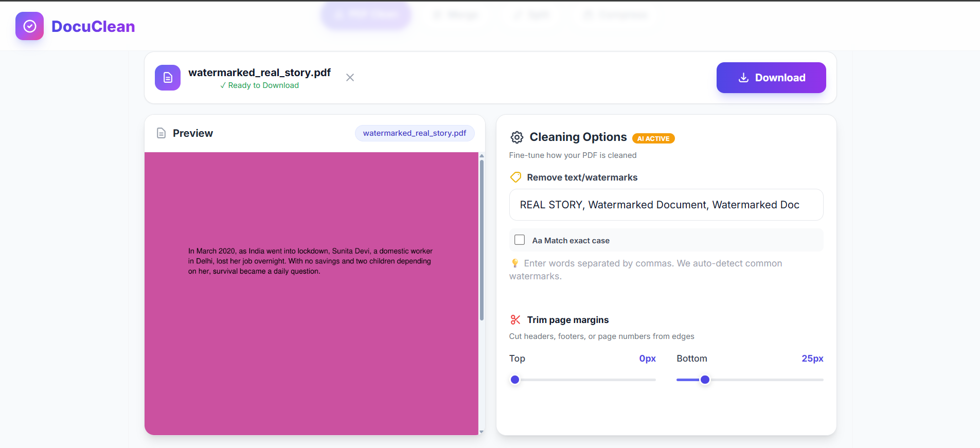Click the tag icon beside Remove text/watermarks
Image resolution: width=980 pixels, height=448 pixels.
515,177
